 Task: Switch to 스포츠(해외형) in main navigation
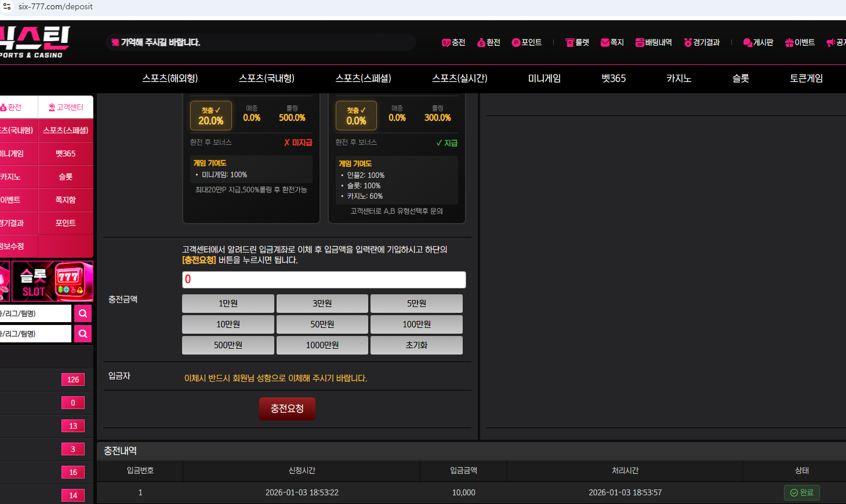pos(170,78)
